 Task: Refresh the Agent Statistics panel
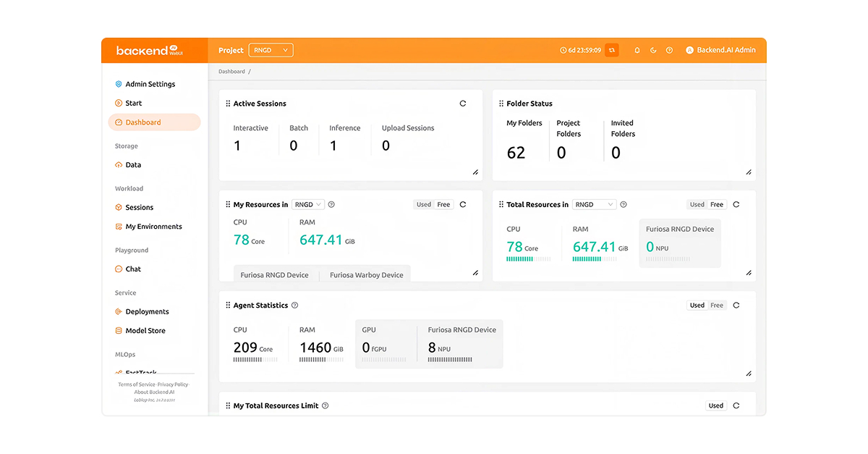tap(736, 306)
